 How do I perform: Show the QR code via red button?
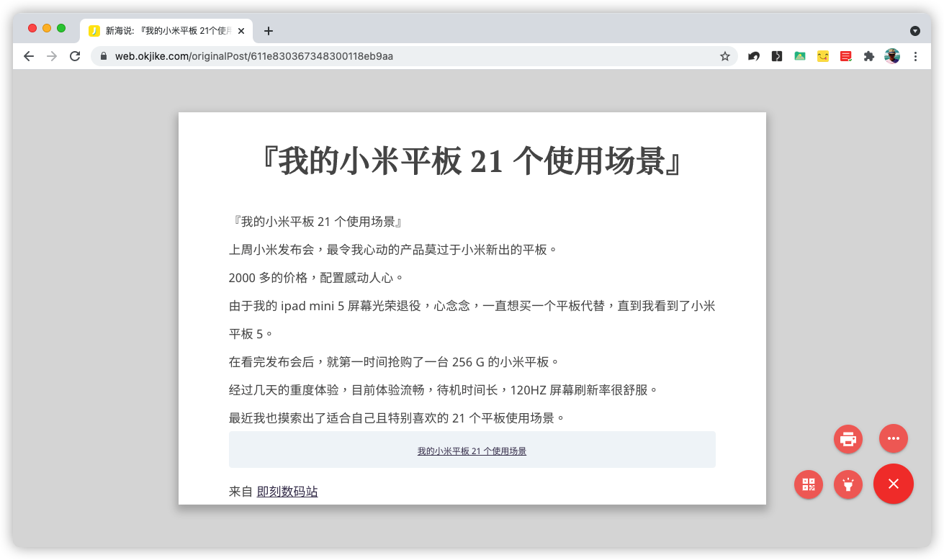(x=809, y=484)
